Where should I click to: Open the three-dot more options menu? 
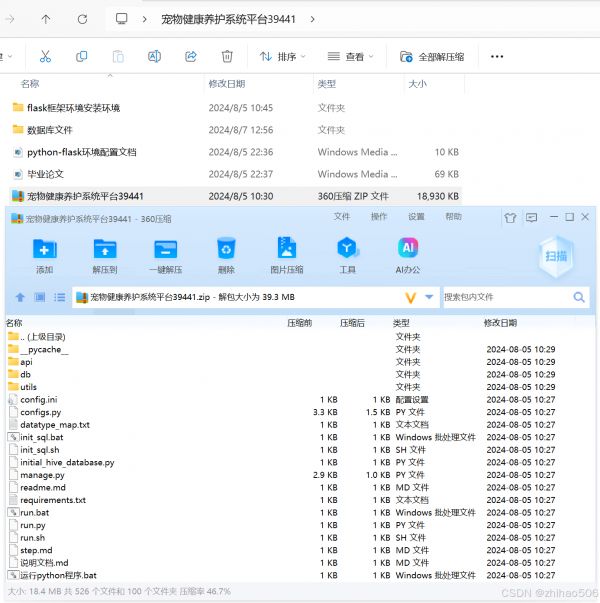(497, 57)
